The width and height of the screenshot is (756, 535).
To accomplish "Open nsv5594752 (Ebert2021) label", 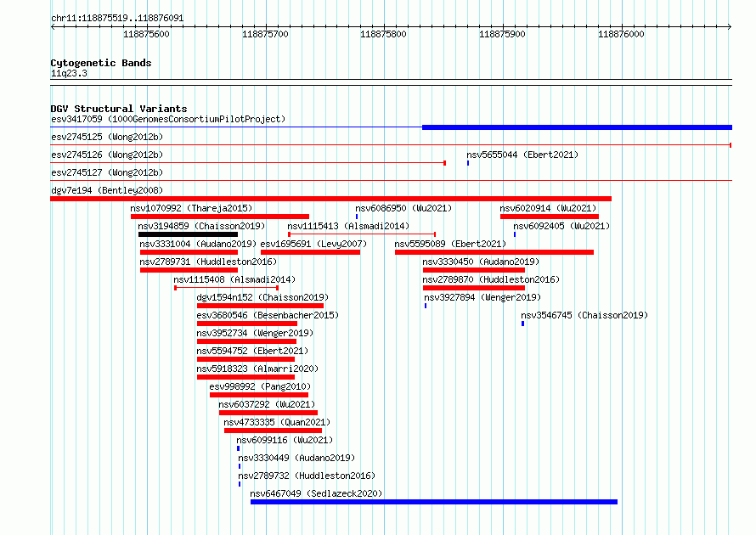I will pos(252,351).
